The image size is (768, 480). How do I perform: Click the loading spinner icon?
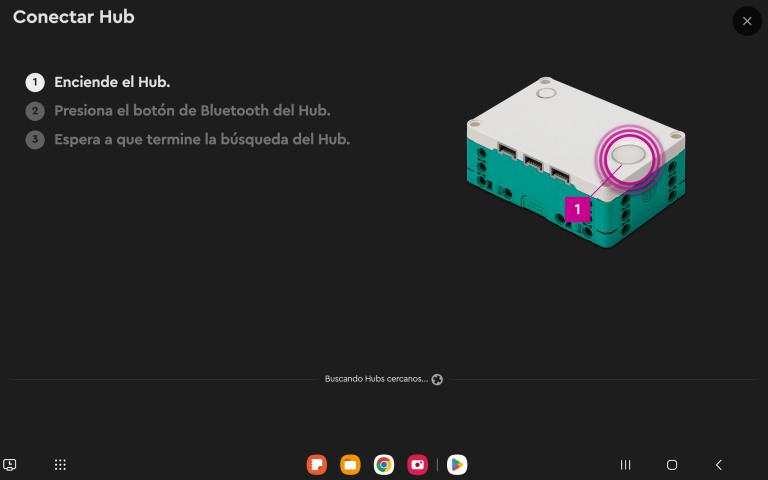coord(437,380)
